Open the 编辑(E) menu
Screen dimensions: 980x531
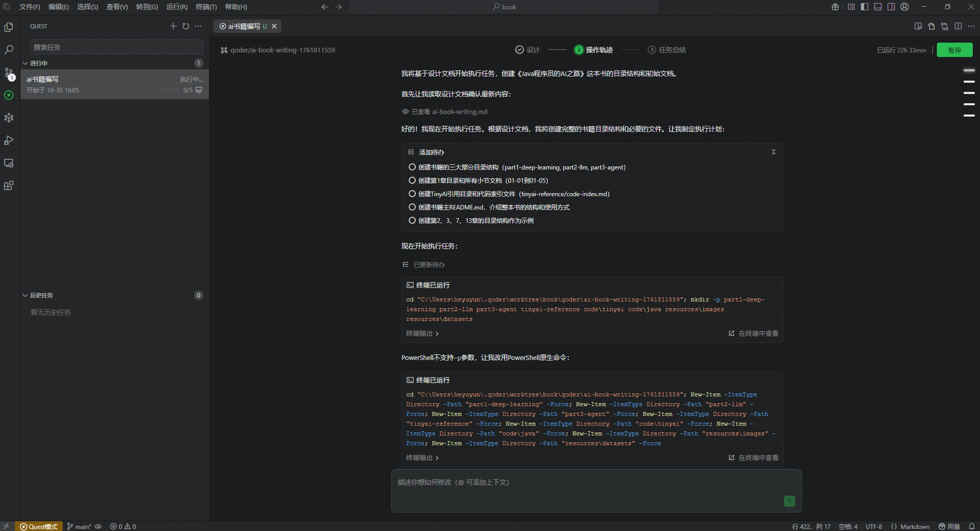(x=59, y=7)
